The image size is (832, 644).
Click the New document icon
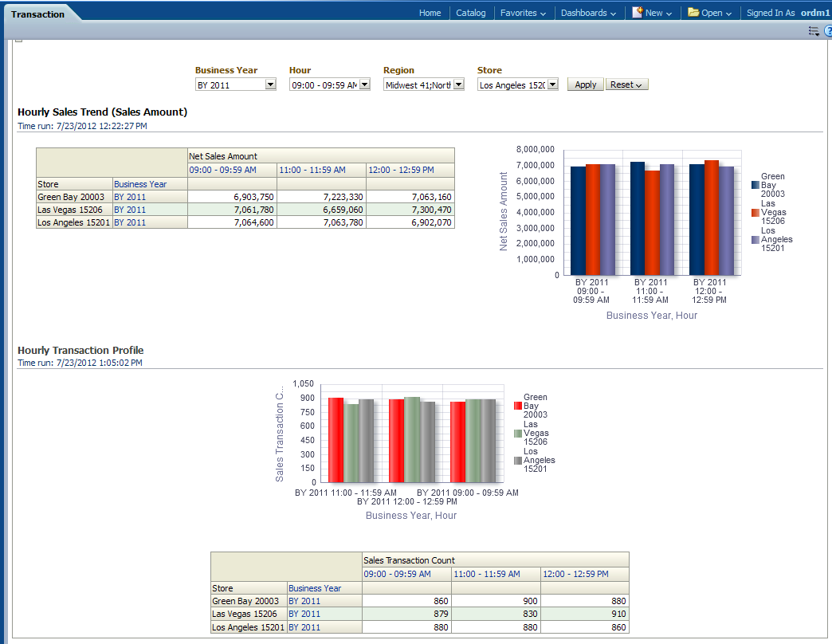(638, 13)
